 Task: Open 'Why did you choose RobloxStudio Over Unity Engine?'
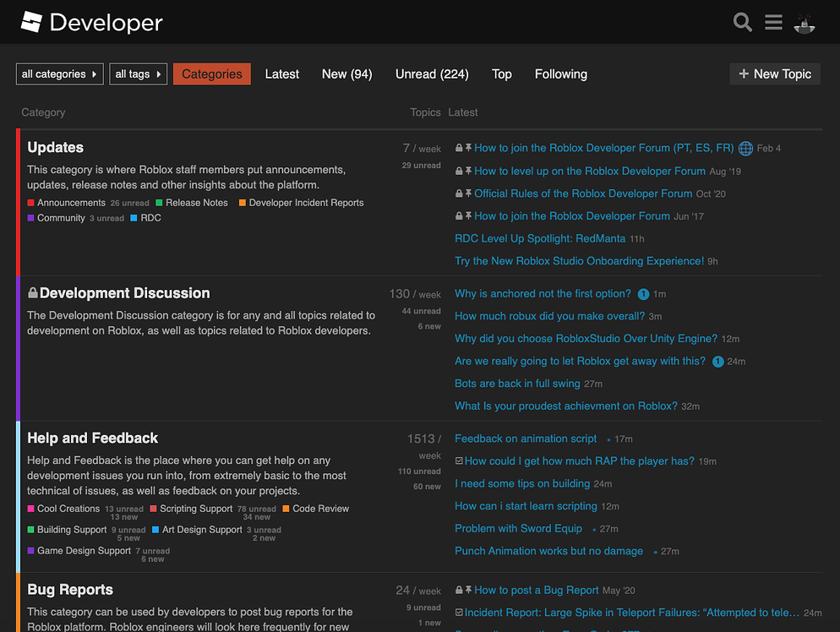click(x=586, y=339)
